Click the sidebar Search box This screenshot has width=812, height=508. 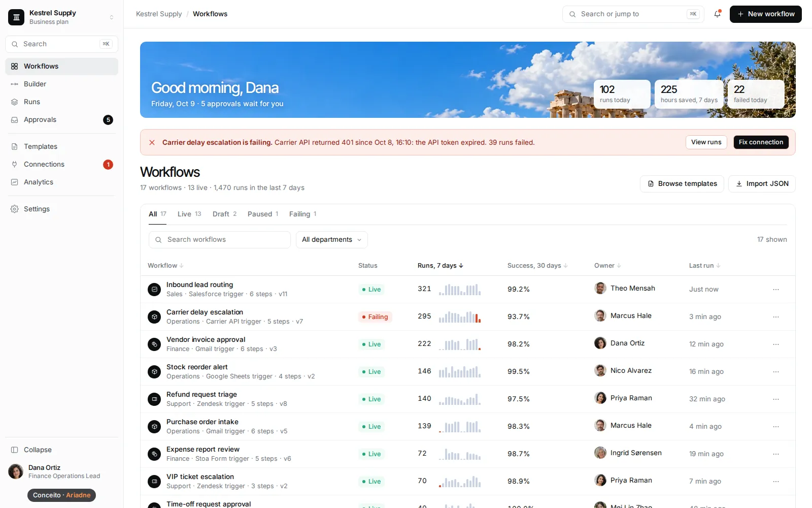61,44
